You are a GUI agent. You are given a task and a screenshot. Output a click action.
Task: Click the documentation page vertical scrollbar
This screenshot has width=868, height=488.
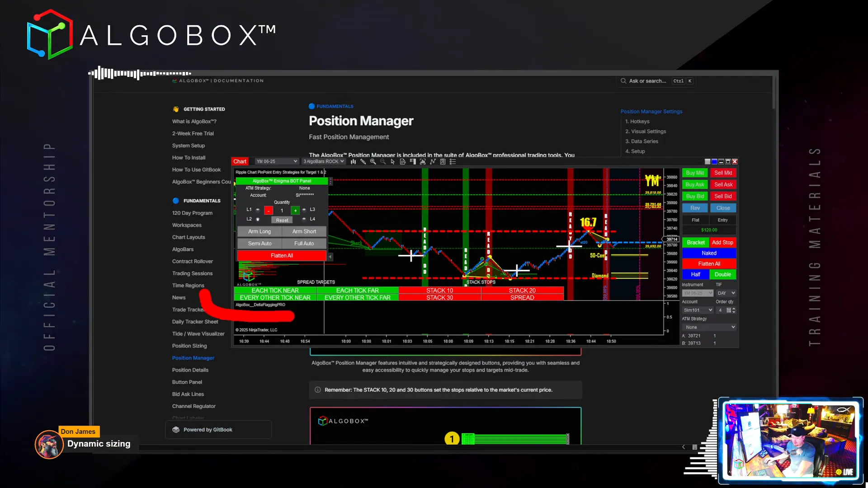coord(774,93)
